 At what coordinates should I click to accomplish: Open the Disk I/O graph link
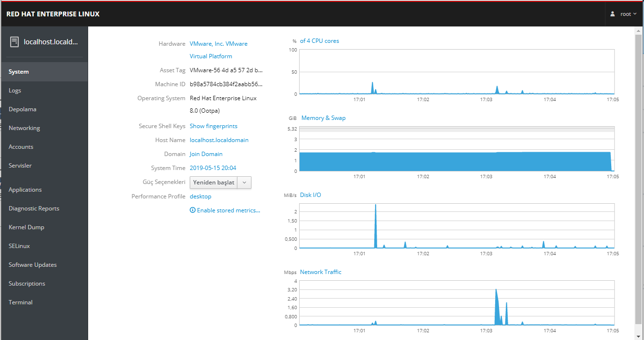click(310, 195)
